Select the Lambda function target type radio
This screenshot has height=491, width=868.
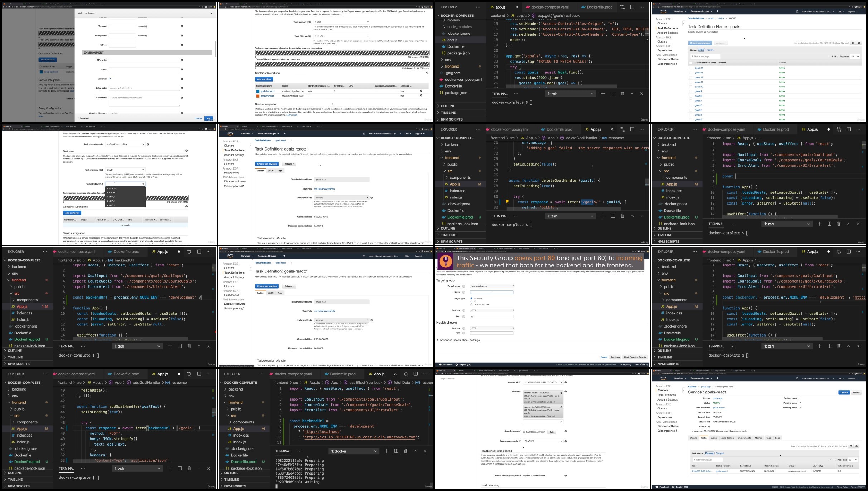coord(471,304)
